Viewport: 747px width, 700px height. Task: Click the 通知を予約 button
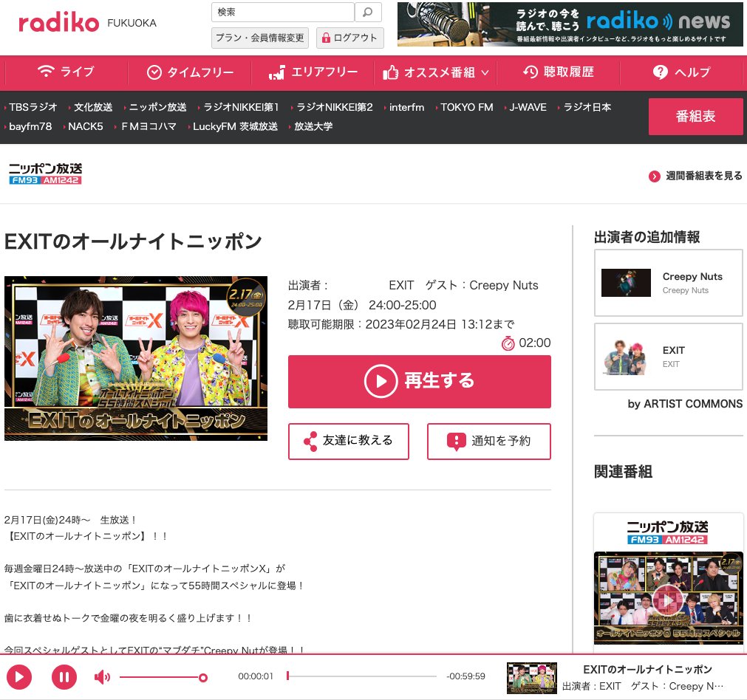489,441
